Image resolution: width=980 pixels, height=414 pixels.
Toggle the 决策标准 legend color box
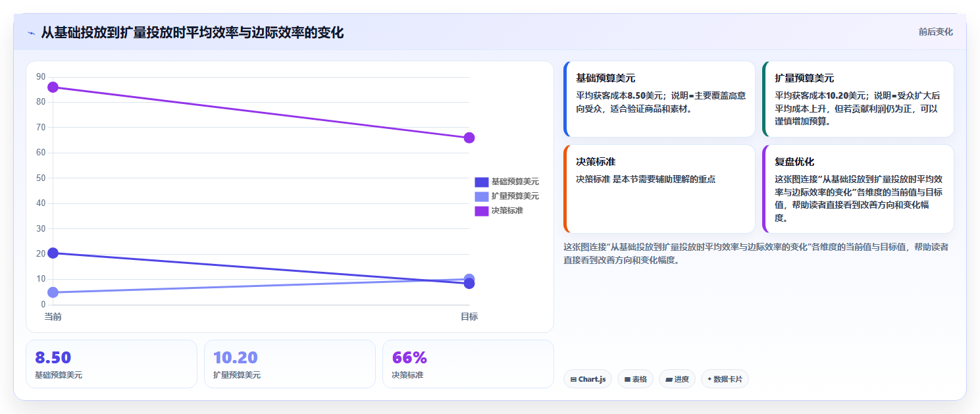(481, 211)
